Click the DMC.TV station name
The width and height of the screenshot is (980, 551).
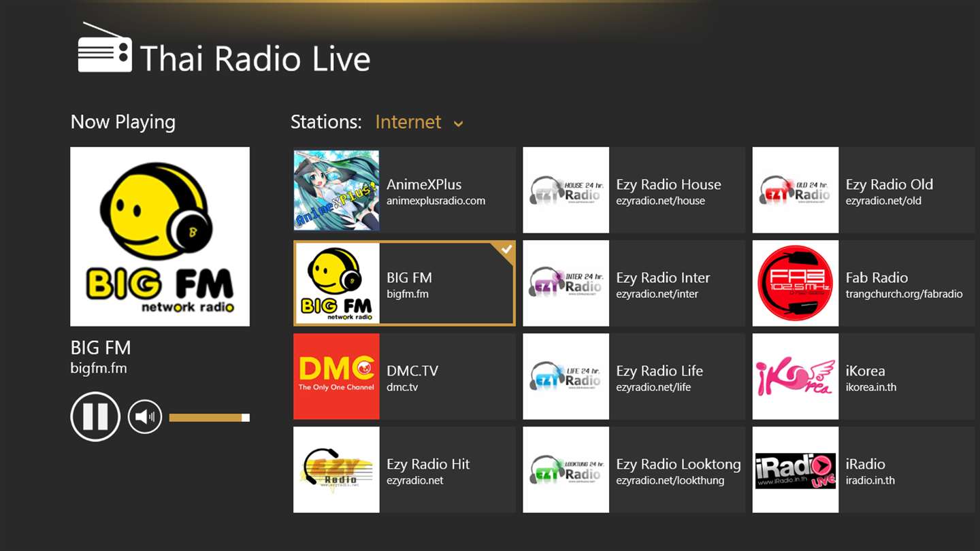point(412,371)
